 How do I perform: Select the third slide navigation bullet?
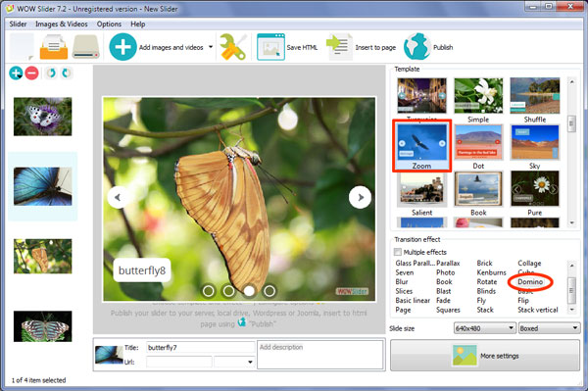(x=249, y=291)
